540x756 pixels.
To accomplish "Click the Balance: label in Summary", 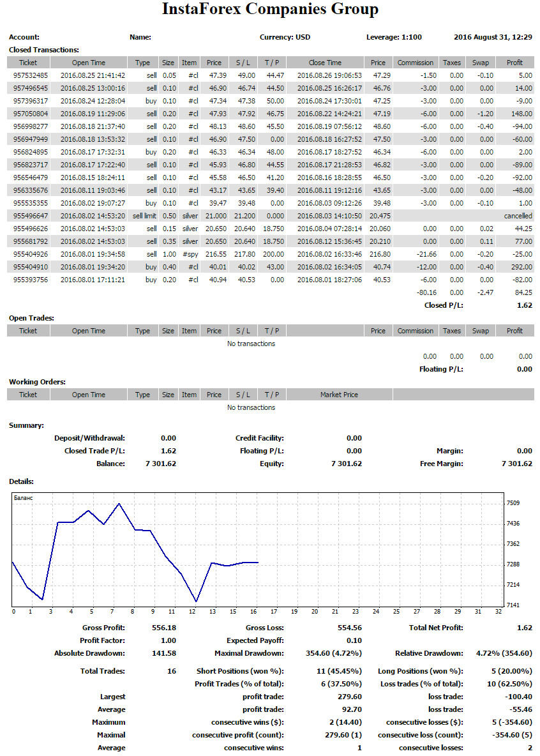I will click(x=110, y=464).
